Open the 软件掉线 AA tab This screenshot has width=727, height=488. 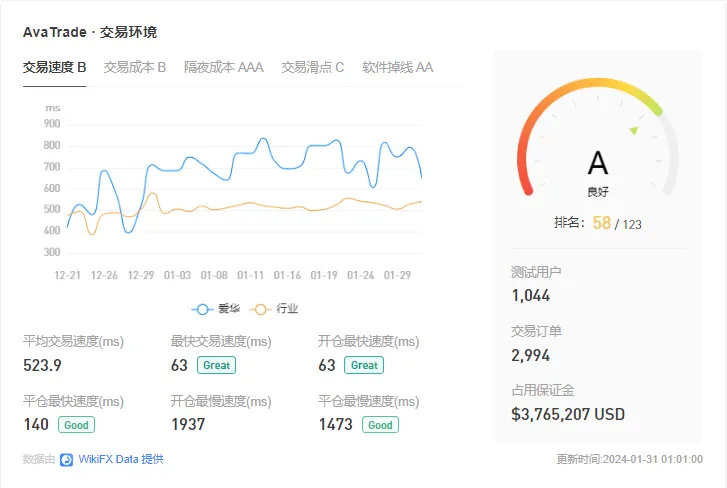point(397,68)
